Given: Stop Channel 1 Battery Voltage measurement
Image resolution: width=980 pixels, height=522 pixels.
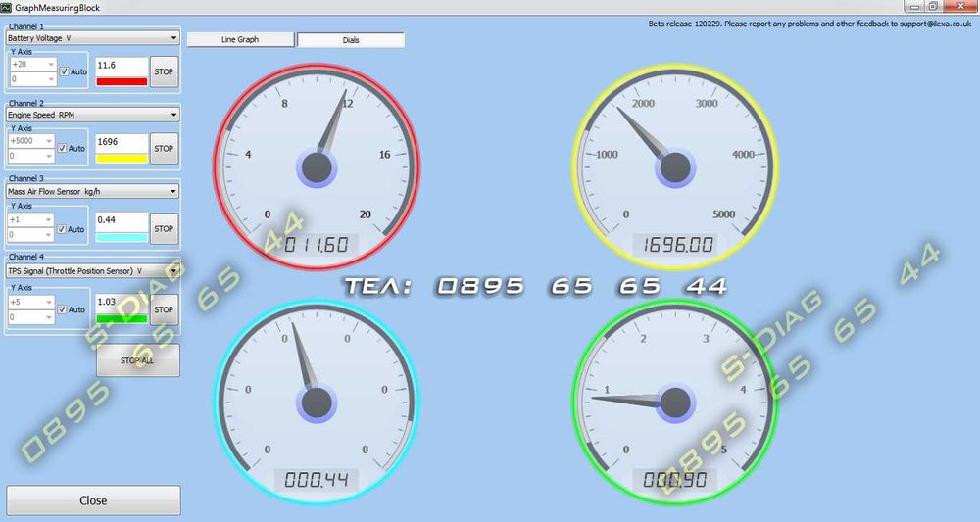Looking at the screenshot, I should click(164, 71).
